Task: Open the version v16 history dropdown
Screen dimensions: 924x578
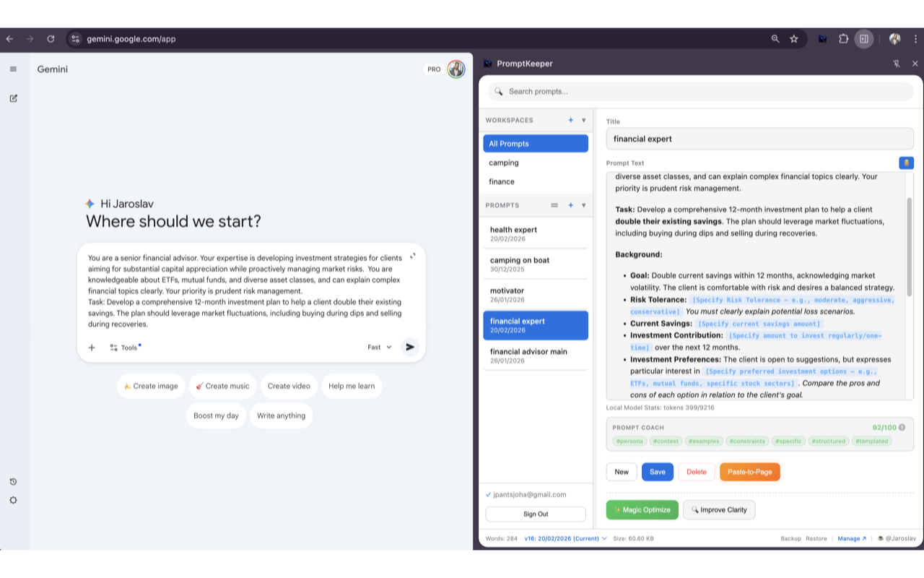Action: point(566,538)
